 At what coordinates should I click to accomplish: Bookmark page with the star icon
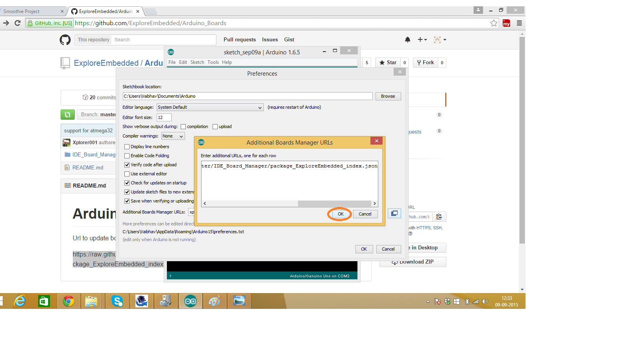(494, 23)
